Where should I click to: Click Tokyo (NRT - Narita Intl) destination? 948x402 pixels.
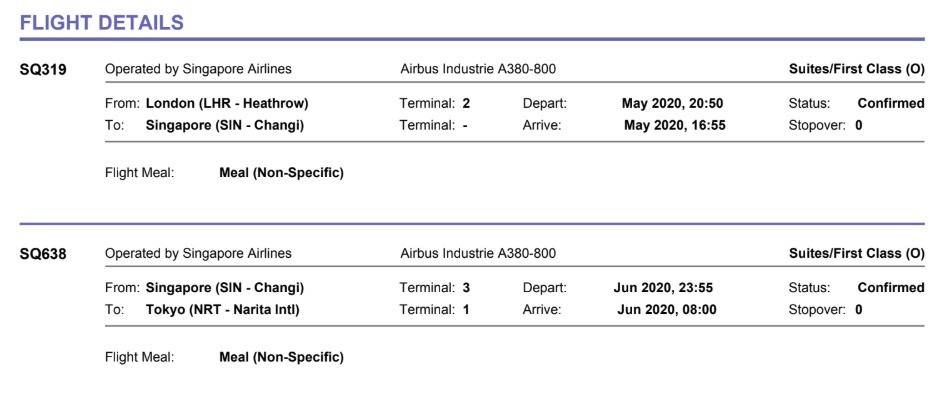coord(222,309)
